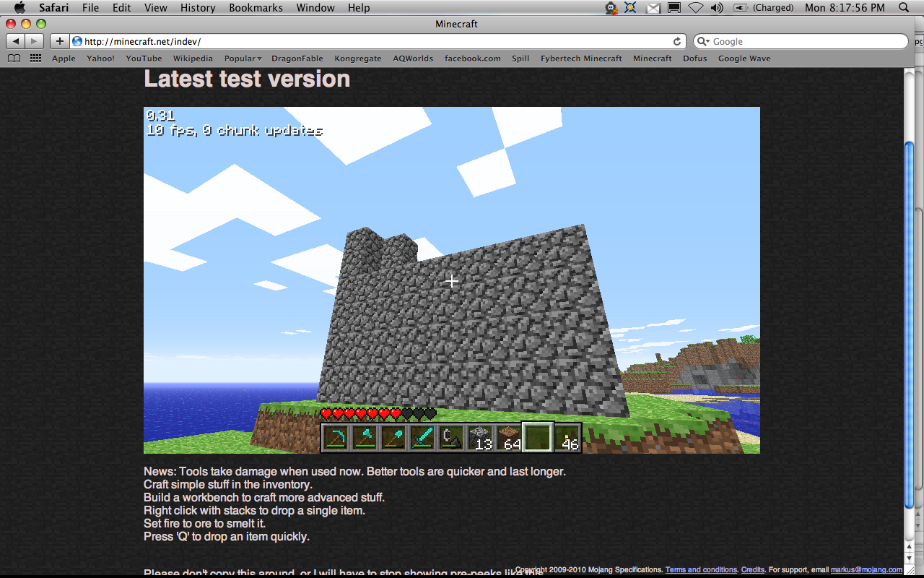Viewport: 924px width, 578px height.
Task: Select the cobblestone stack of 13
Action: click(480, 438)
